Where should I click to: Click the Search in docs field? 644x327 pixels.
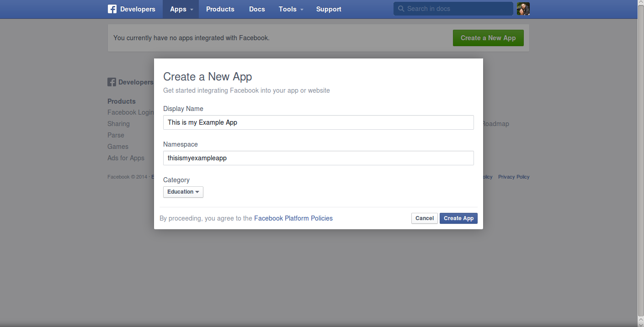click(457, 9)
